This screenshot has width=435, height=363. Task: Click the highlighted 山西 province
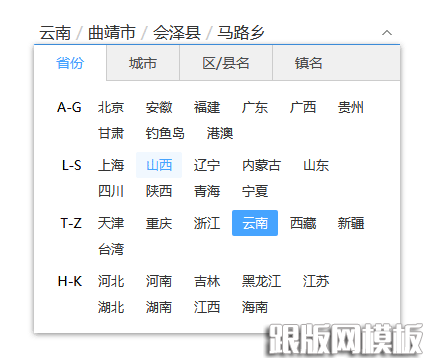pos(159,165)
